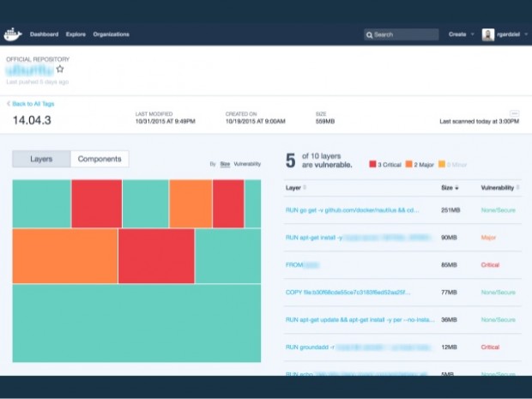Screen dimensions: 532x399
Task: Sort the treemap by Vulnerability
Action: tap(247, 164)
